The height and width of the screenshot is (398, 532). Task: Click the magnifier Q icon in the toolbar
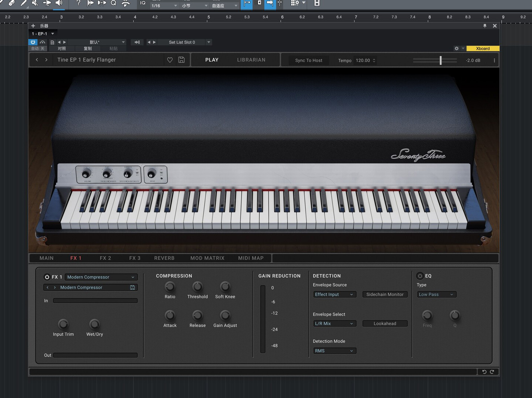pyautogui.click(x=113, y=3)
